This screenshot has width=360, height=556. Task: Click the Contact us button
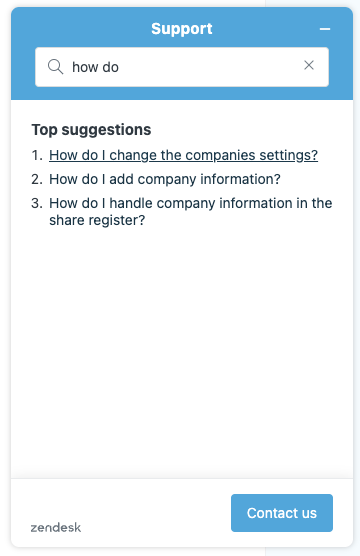(x=282, y=513)
